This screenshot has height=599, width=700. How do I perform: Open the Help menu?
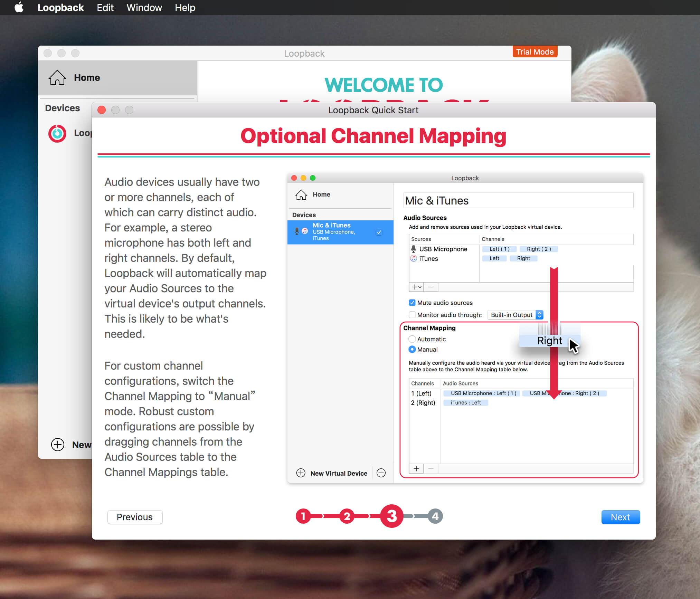tap(185, 8)
